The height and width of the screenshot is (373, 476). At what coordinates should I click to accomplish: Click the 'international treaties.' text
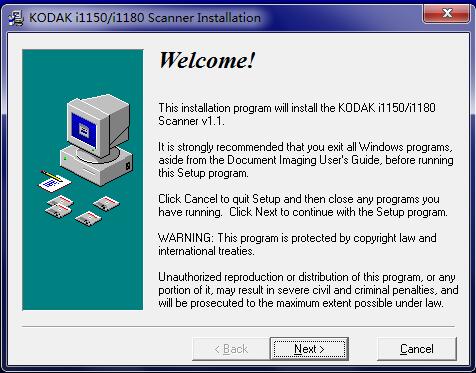pyautogui.click(x=206, y=251)
